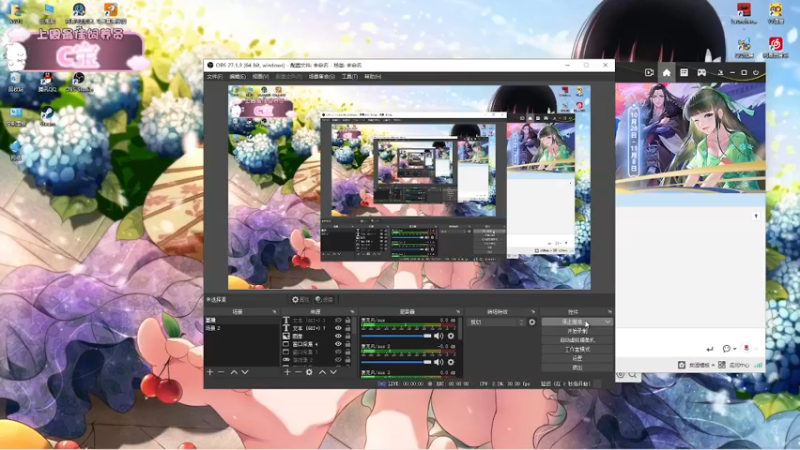The width and height of the screenshot is (800, 450).
Task: Toggle visibility of the 图像 source
Action: [x=338, y=336]
